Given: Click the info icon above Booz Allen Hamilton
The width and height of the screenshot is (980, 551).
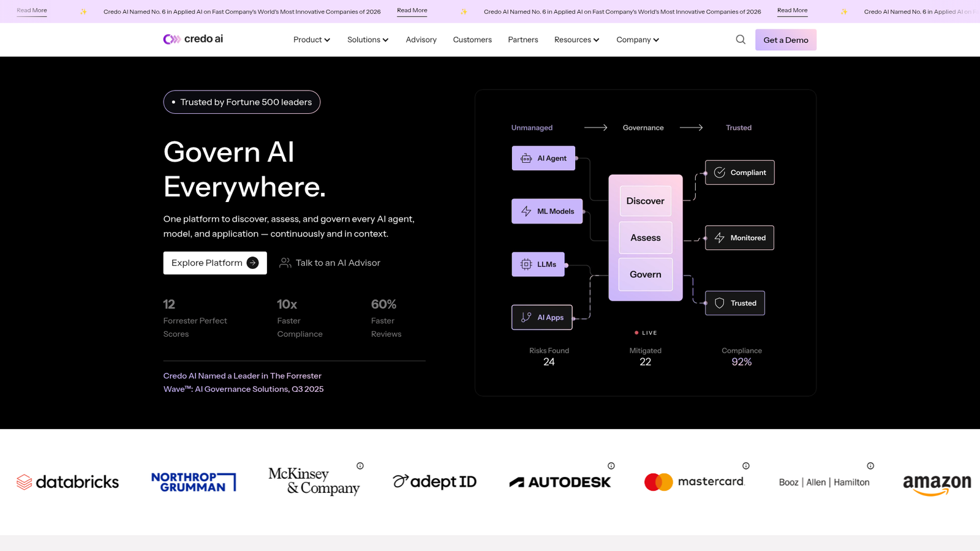Looking at the screenshot, I should pos(870,466).
